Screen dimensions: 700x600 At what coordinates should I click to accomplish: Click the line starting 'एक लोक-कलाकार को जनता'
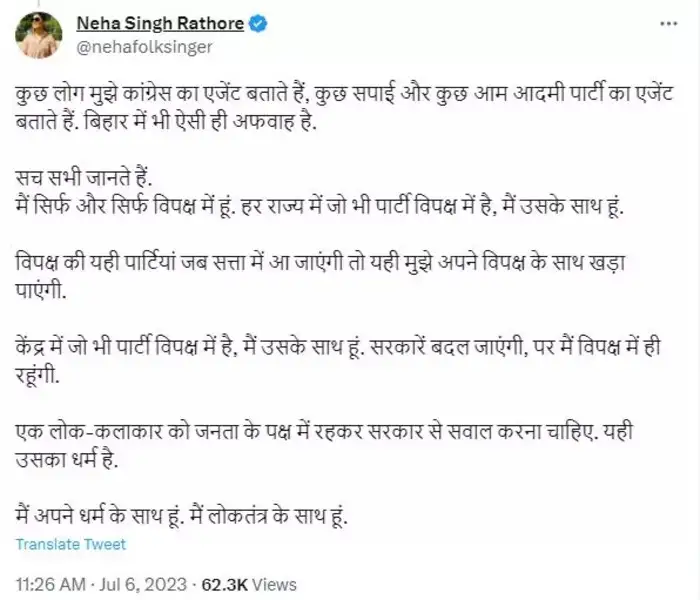(x=324, y=431)
